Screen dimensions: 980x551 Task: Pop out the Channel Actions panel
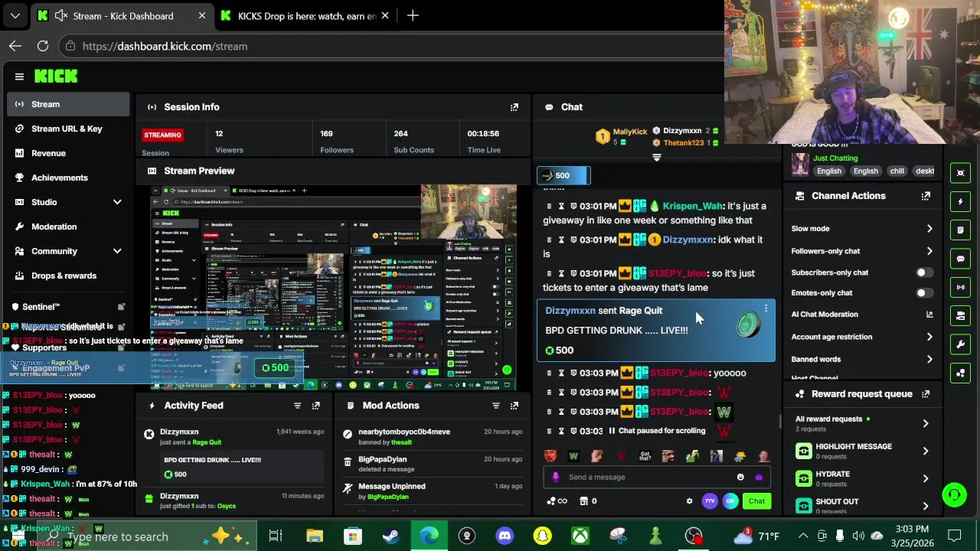pos(926,196)
